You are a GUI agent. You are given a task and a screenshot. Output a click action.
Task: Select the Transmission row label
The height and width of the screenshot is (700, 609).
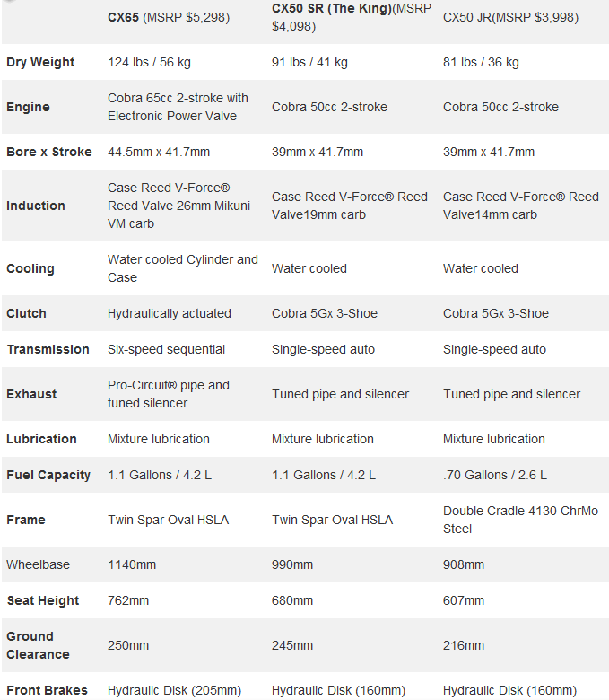pos(48,349)
